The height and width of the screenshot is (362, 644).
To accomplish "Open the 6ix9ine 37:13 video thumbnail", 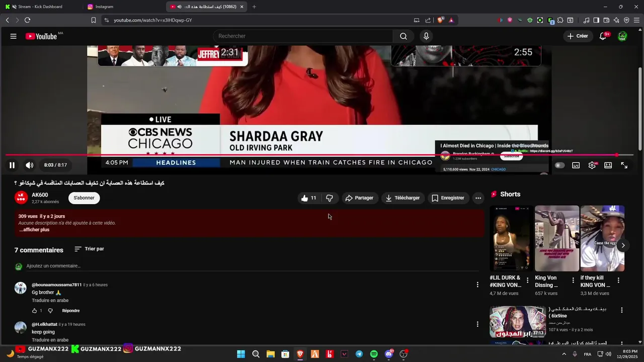I will click(518, 322).
